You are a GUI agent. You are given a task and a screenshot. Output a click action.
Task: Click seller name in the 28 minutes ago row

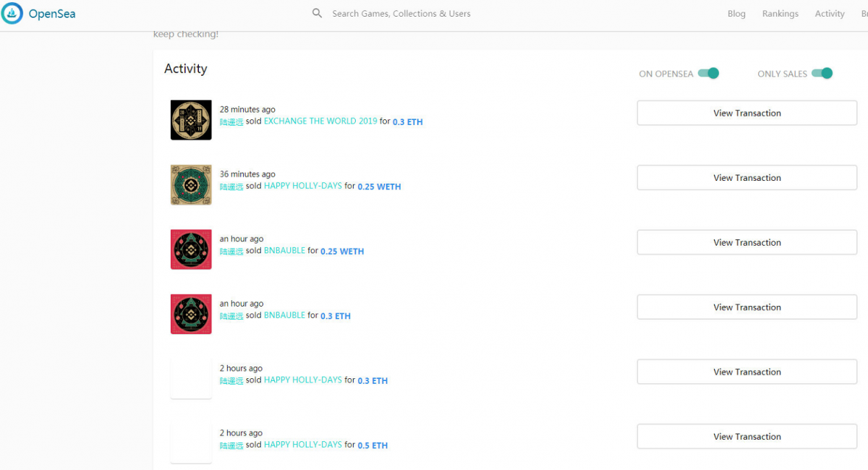pyautogui.click(x=231, y=122)
